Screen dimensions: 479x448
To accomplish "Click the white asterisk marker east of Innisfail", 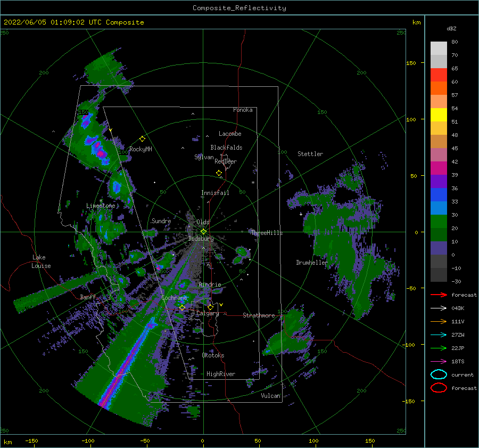I will click(253, 183).
